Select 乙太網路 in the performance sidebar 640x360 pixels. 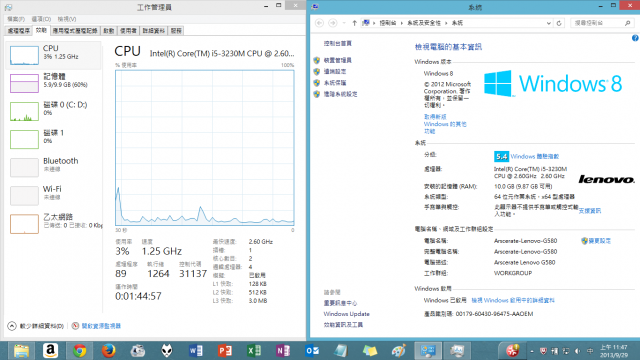(x=54, y=224)
